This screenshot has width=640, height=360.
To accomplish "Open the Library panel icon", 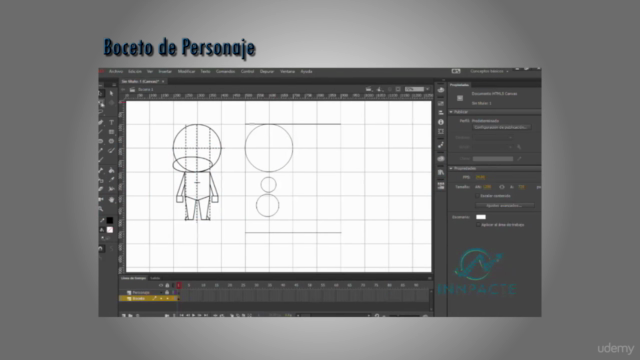I will (x=441, y=172).
